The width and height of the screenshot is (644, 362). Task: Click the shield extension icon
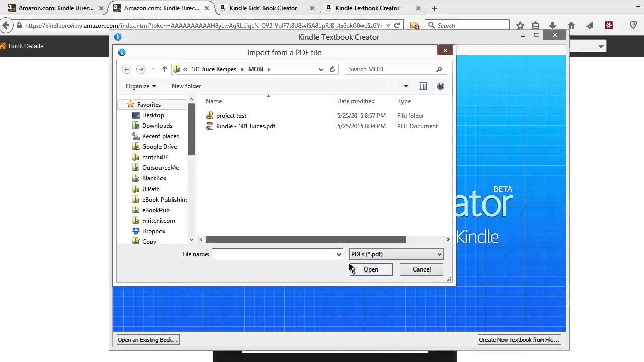[634, 25]
